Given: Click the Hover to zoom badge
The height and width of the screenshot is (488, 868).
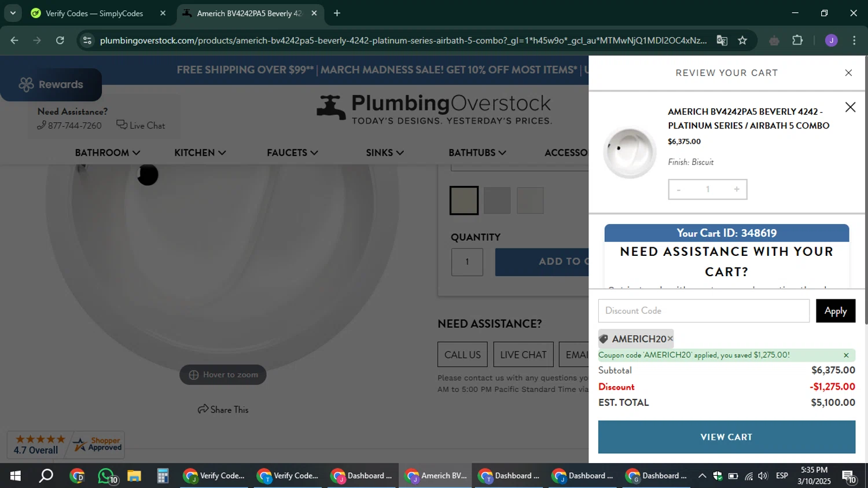Looking at the screenshot, I should (223, 375).
